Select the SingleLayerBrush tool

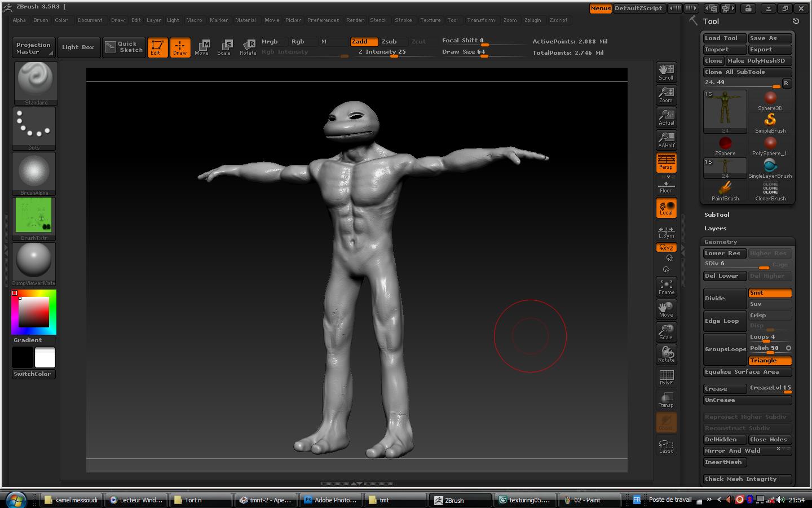[770, 169]
